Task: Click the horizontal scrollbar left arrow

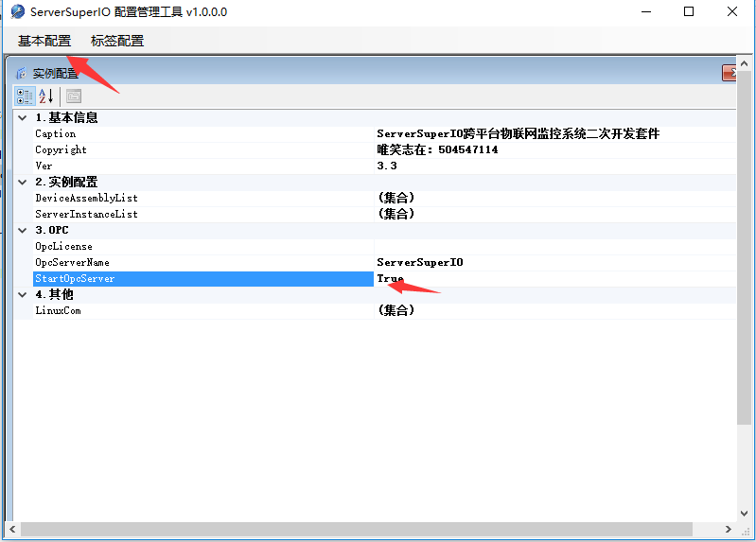Action: pyautogui.click(x=12, y=530)
